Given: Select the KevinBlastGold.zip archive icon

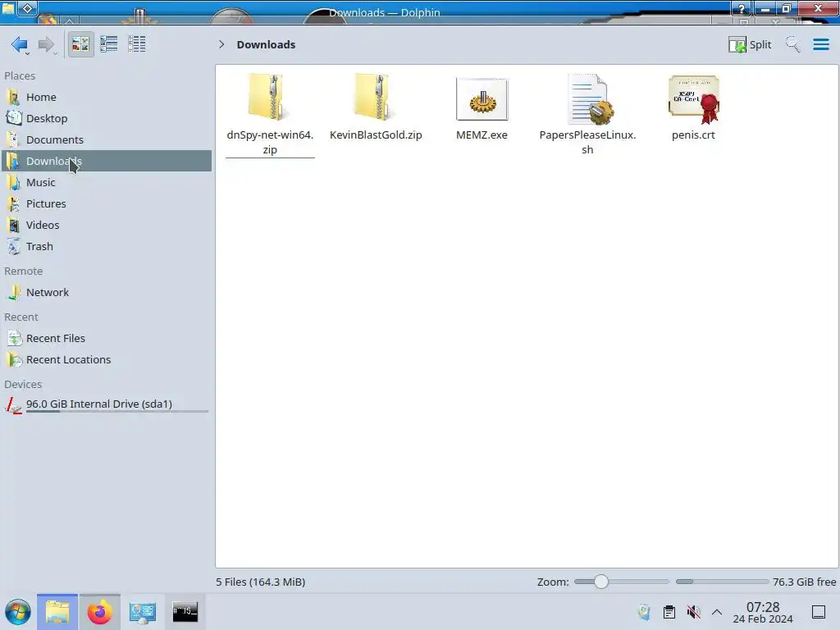Looking at the screenshot, I should (x=376, y=97).
